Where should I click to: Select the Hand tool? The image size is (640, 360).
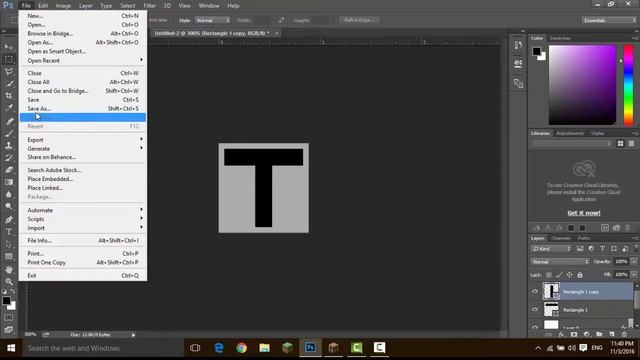pyautogui.click(x=9, y=269)
